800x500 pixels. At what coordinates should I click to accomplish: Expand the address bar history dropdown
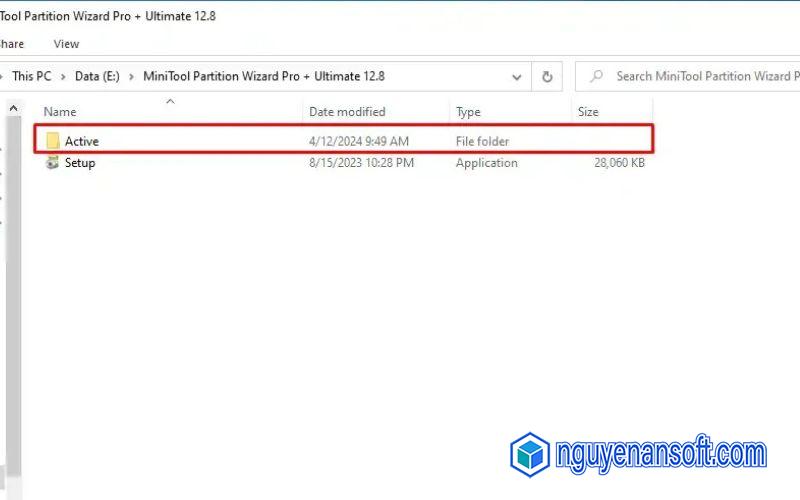click(516, 77)
